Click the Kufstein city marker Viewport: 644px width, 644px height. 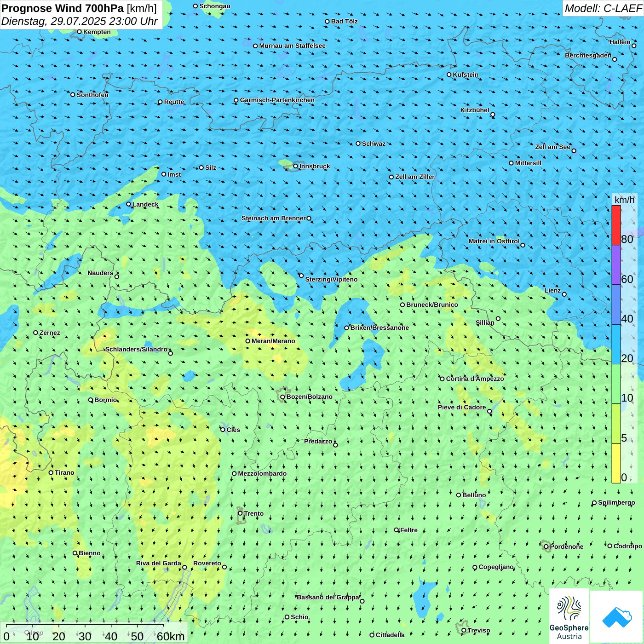(449, 75)
